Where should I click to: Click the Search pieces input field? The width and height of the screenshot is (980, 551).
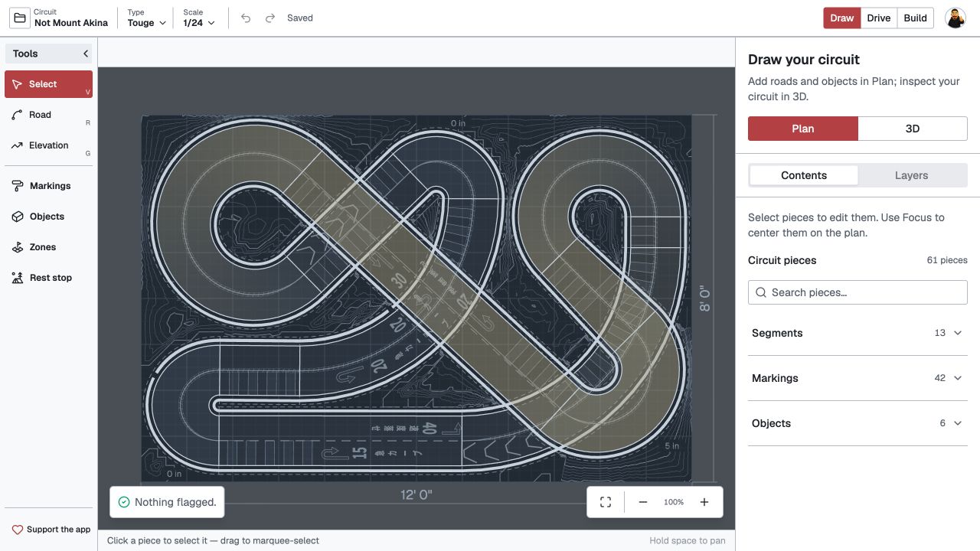point(857,292)
